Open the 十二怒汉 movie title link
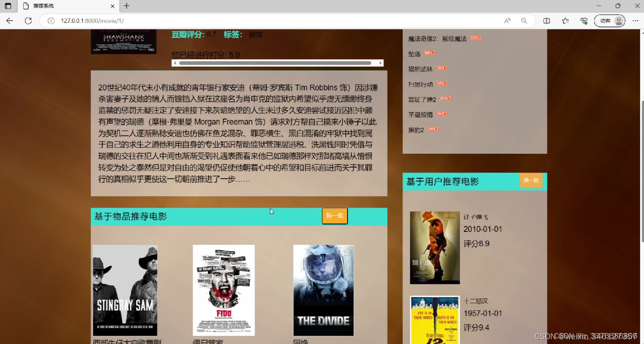The image size is (644, 344). pyautogui.click(x=476, y=301)
